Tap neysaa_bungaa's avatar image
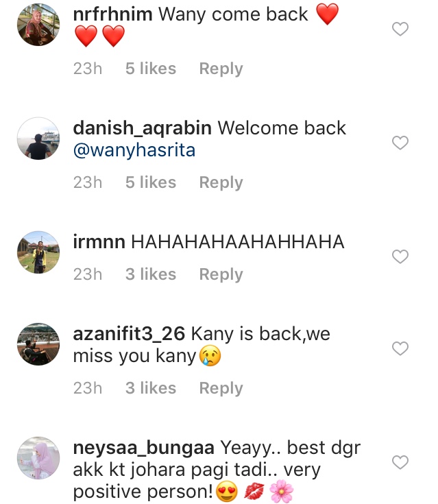Viewport: 438px width, 504px height. tap(38, 458)
